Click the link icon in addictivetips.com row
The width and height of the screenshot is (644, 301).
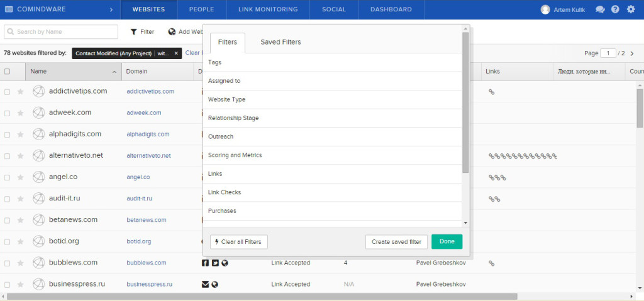tap(492, 92)
